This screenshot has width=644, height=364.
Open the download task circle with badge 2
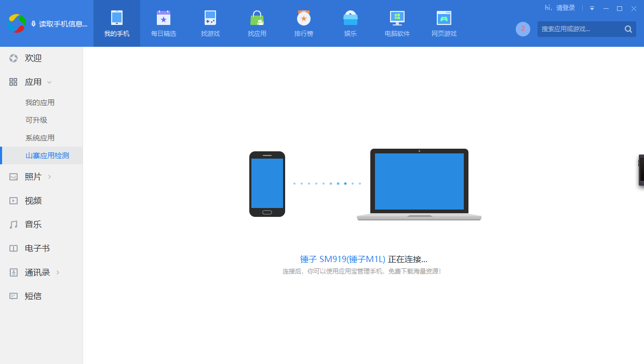tap(523, 29)
